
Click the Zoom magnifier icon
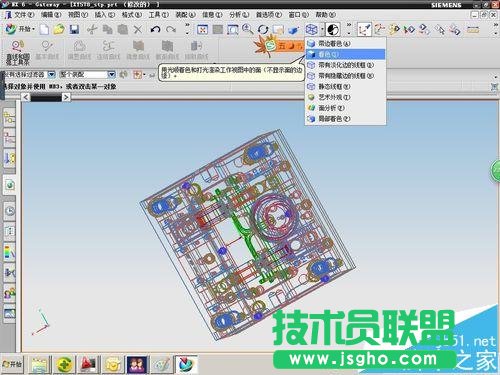point(247,30)
